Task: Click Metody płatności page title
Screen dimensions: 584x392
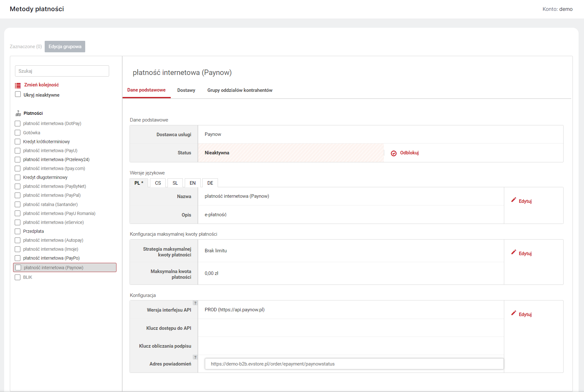Action: pyautogui.click(x=37, y=9)
